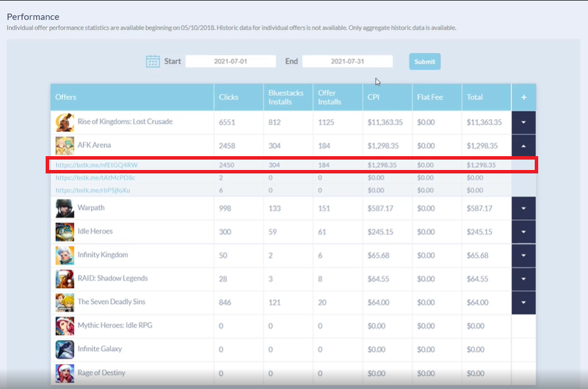Submit the date range
Image resolution: width=588 pixels, height=389 pixels.
tap(425, 61)
